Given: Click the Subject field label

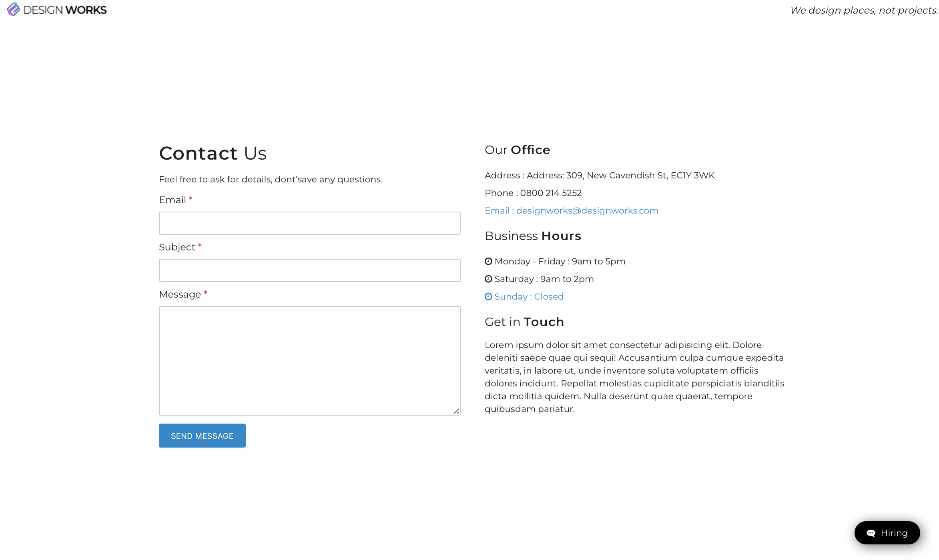Looking at the screenshot, I should (x=177, y=247).
